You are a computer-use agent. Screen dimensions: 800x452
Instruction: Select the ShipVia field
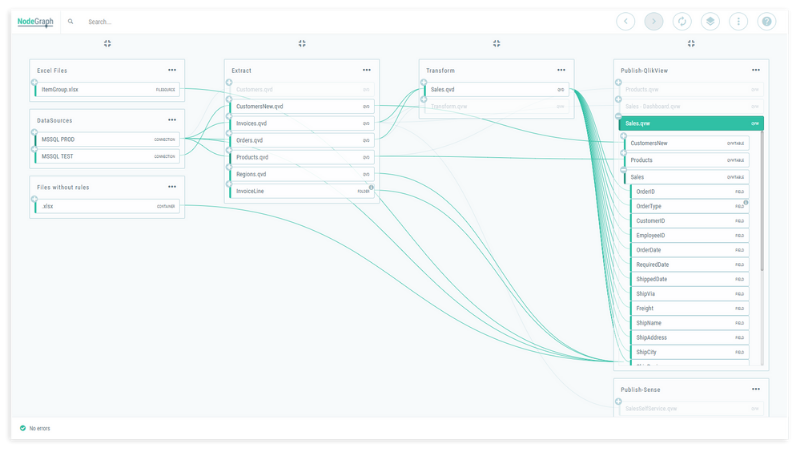pos(690,294)
